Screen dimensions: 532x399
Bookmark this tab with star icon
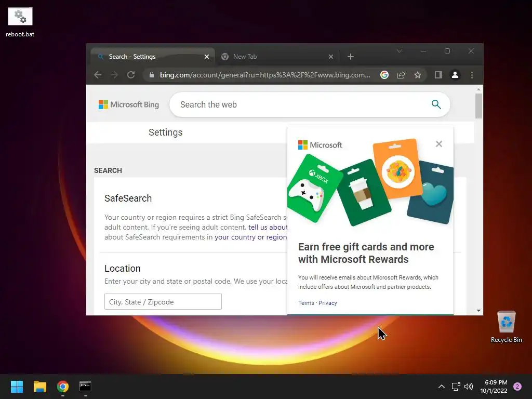pyautogui.click(x=418, y=75)
